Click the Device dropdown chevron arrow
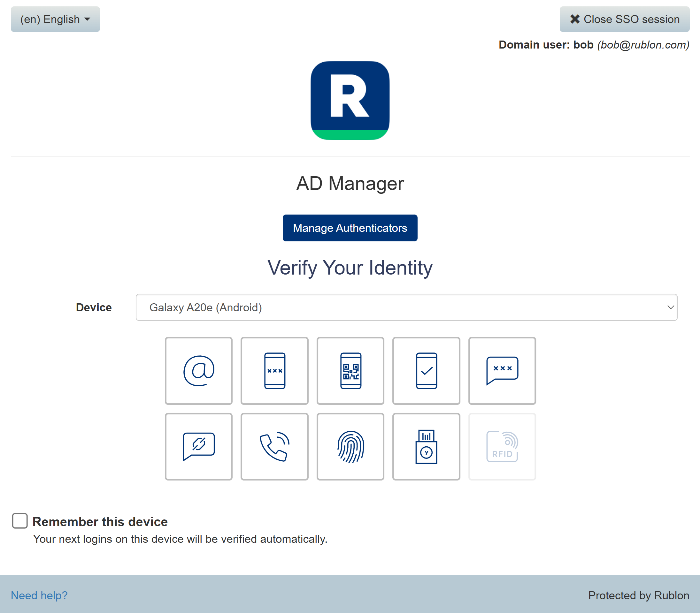Screen dimensions: 700x613 click(670, 307)
